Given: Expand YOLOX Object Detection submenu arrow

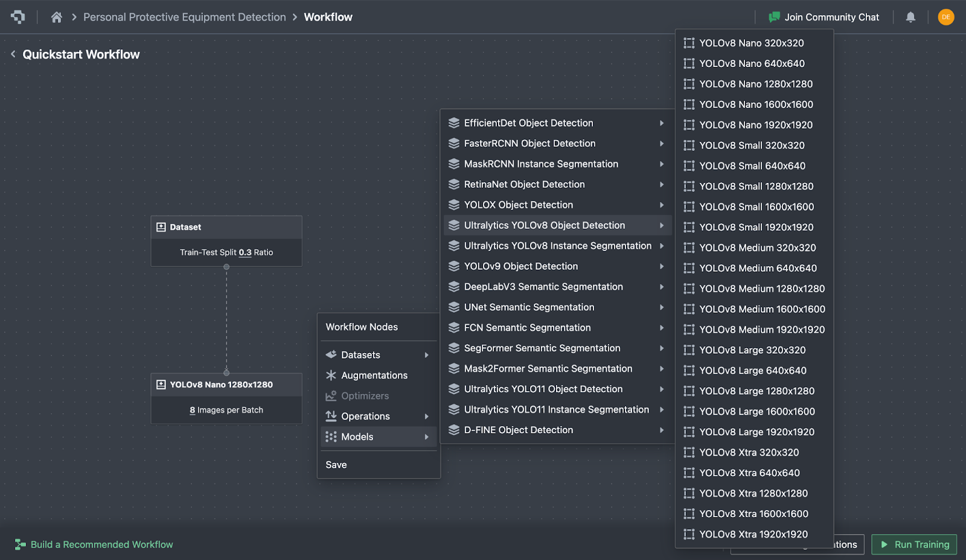Looking at the screenshot, I should [662, 205].
